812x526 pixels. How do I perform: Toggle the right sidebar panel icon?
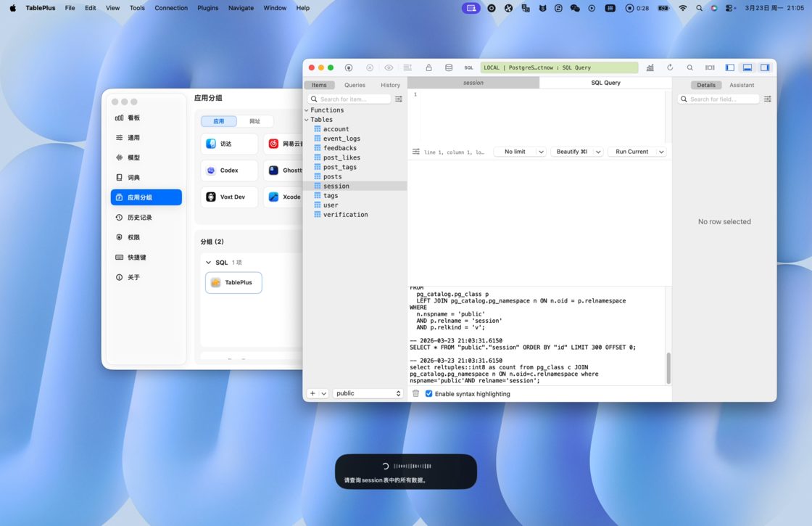[765, 68]
